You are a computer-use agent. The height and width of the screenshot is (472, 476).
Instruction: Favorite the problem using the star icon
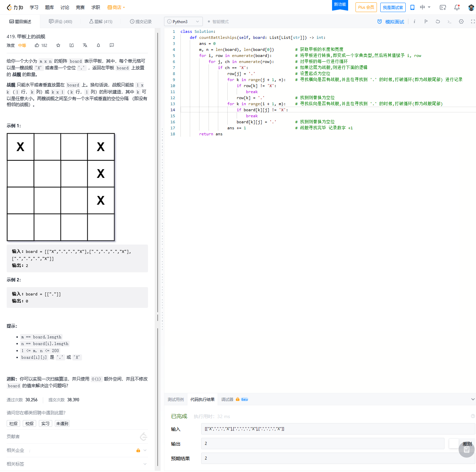coord(58,45)
